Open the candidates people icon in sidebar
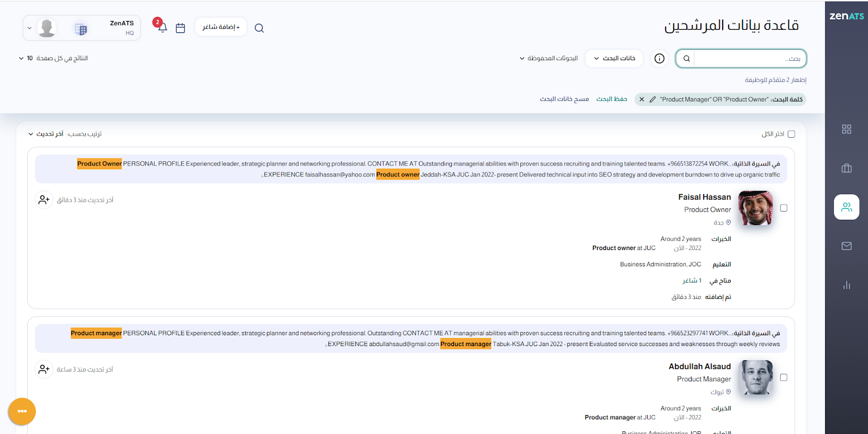Screen dimensions: 868x434 [846, 207]
